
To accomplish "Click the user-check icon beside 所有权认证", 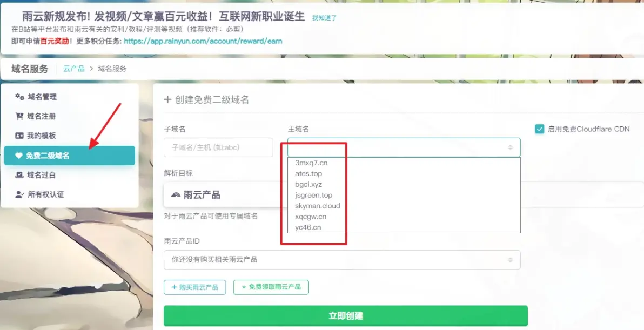I will click(x=19, y=194).
